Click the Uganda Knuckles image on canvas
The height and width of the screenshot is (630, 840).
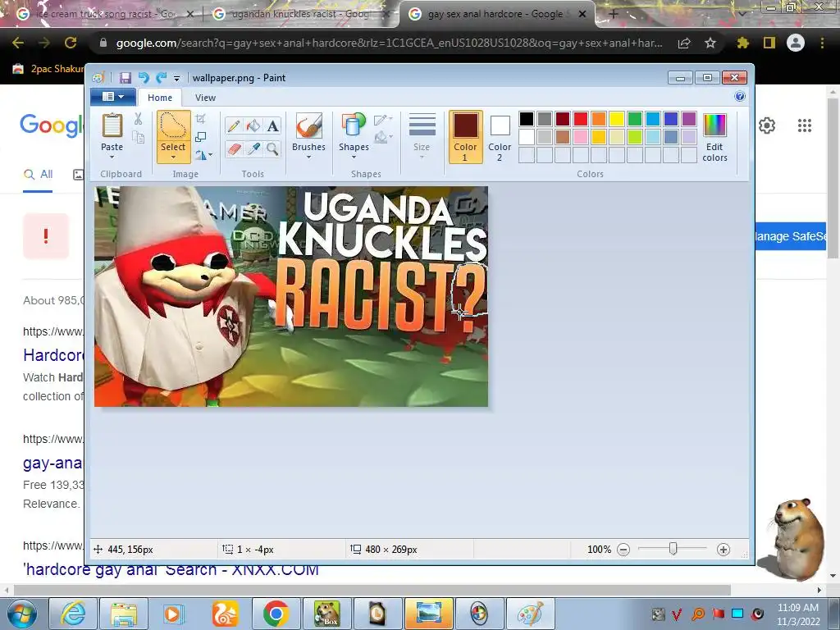[x=291, y=296]
